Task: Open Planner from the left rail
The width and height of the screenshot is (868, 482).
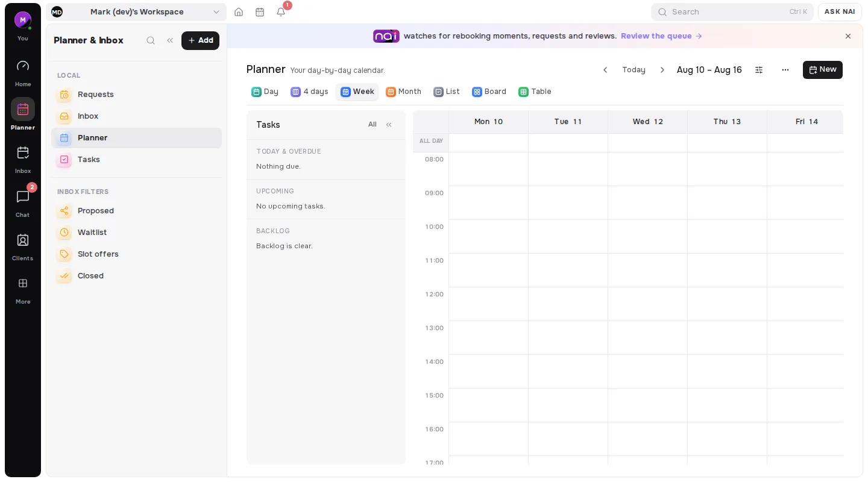Action: (23, 114)
